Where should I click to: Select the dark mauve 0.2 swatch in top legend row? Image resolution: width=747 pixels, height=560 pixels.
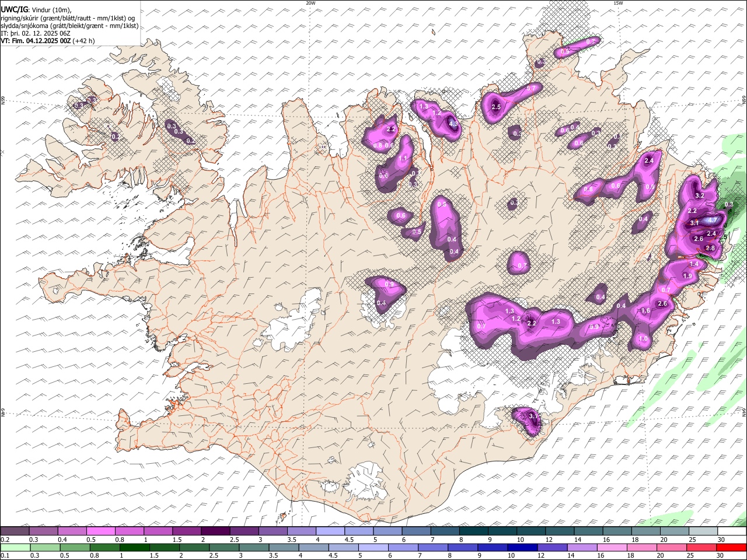coord(15,531)
